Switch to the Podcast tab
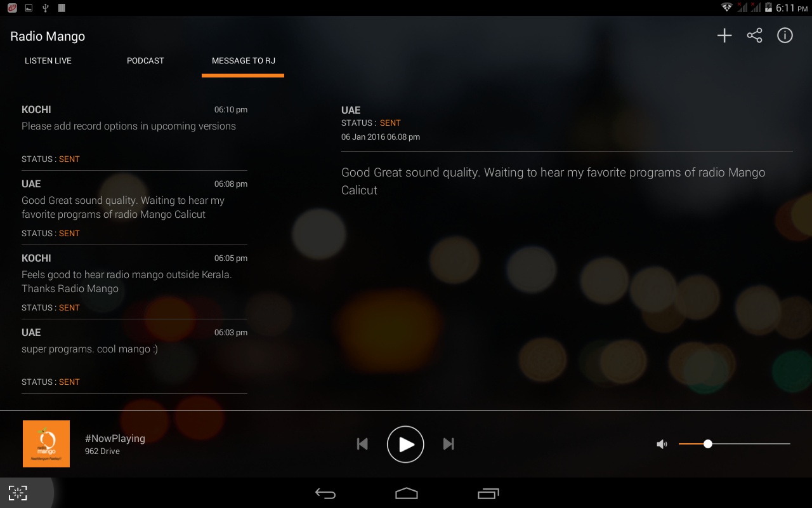Image resolution: width=812 pixels, height=508 pixels. [x=145, y=61]
